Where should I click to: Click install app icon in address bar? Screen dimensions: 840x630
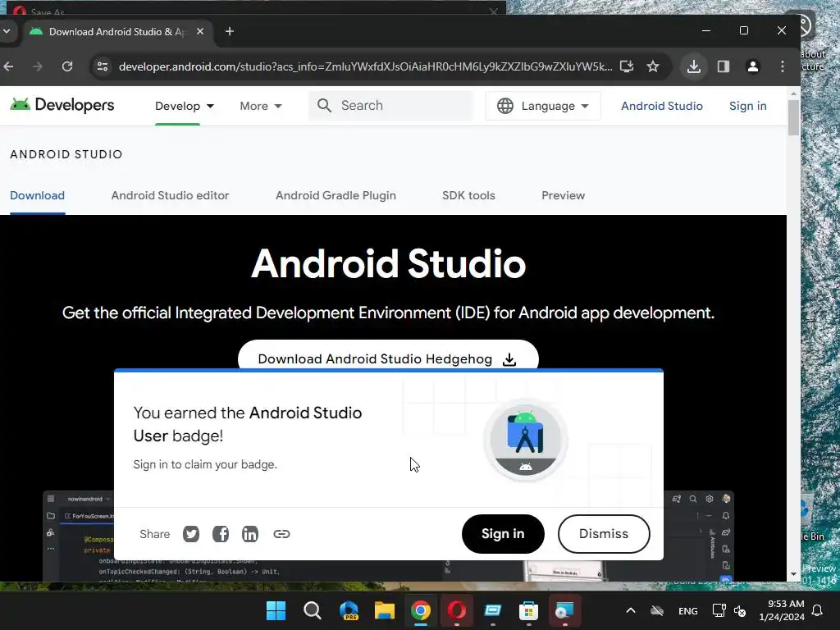click(626, 66)
